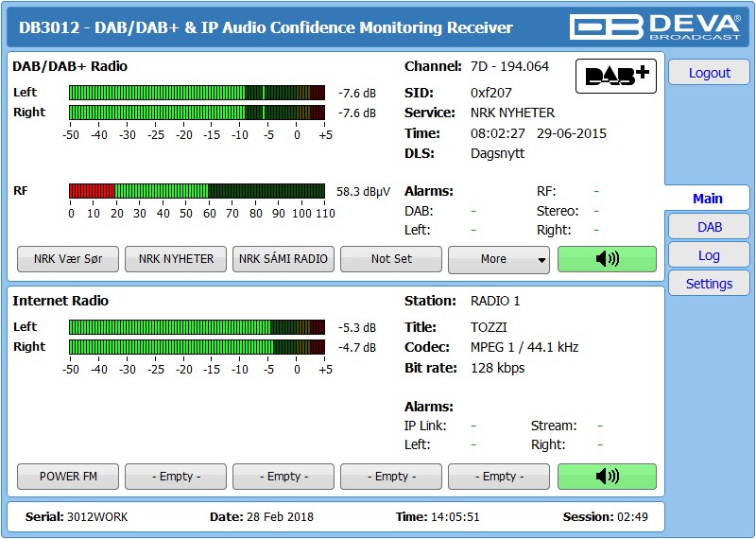Screen dimensions: 756x539
Task: Click the RF signal level meter
Action: pyautogui.click(x=197, y=191)
